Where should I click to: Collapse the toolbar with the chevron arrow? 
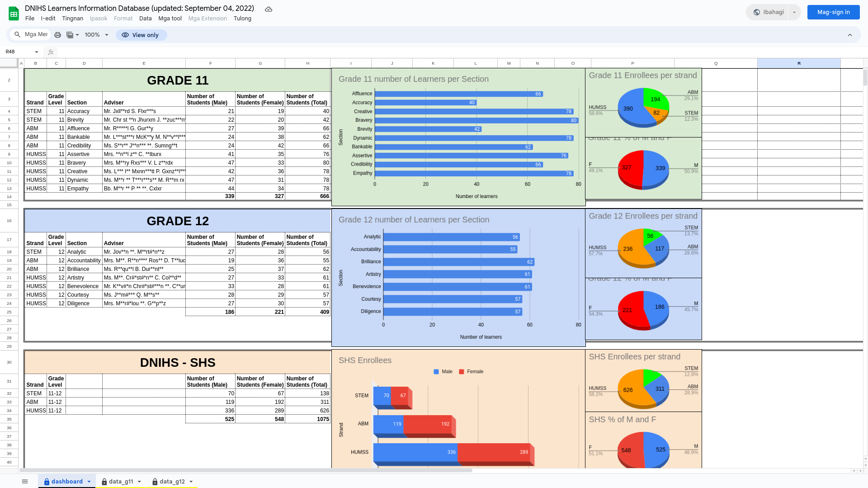(850, 35)
